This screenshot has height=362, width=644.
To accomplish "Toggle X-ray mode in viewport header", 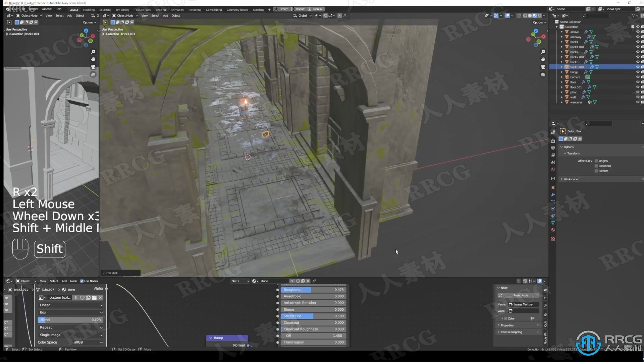I will pyautogui.click(x=519, y=16).
